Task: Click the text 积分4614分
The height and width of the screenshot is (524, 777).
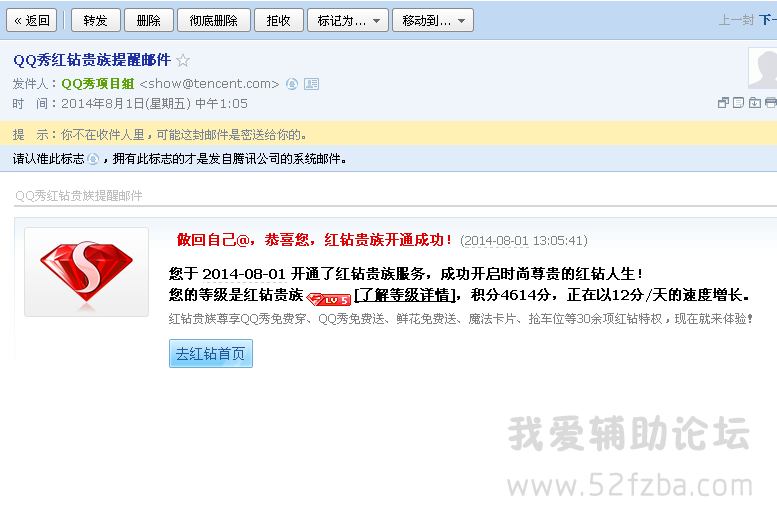Action: 510,295
